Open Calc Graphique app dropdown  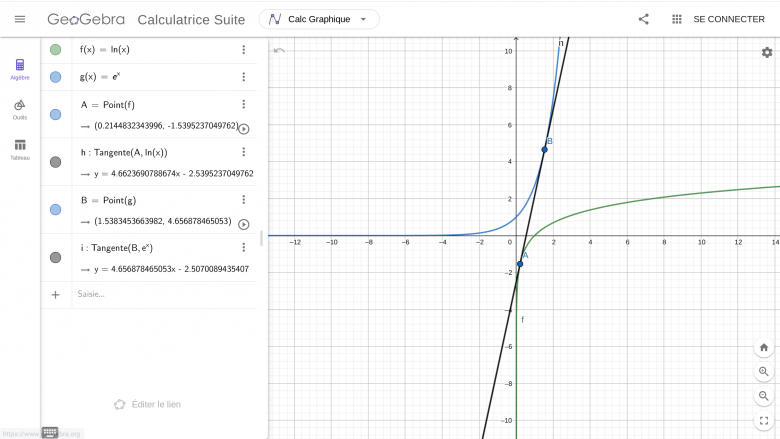pos(318,19)
